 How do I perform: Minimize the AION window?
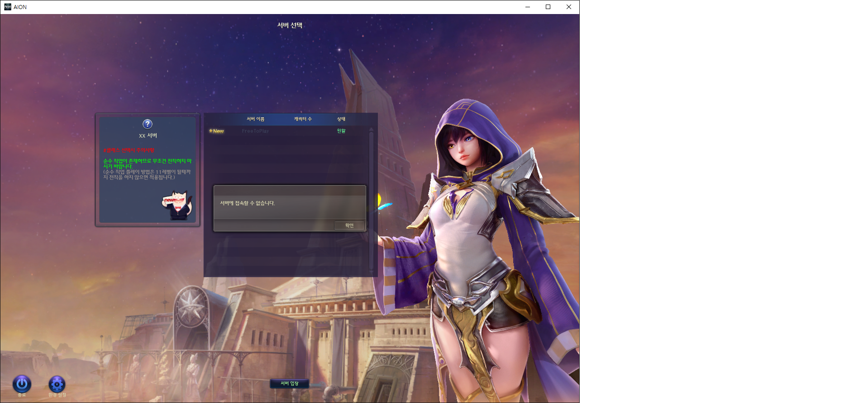pyautogui.click(x=527, y=7)
